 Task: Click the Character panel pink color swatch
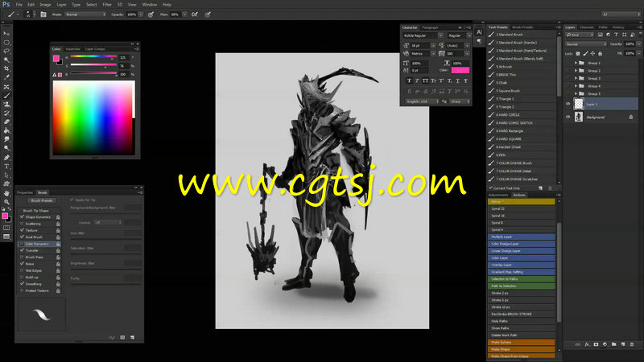(460, 70)
